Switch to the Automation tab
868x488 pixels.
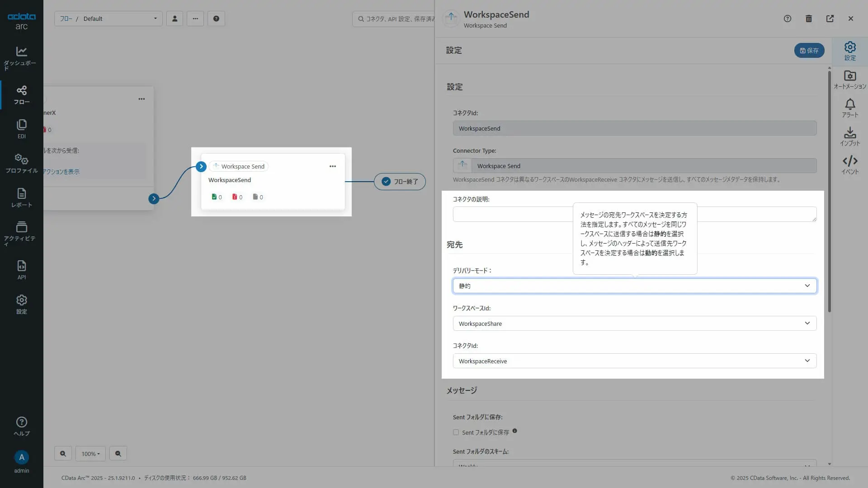[850, 80]
